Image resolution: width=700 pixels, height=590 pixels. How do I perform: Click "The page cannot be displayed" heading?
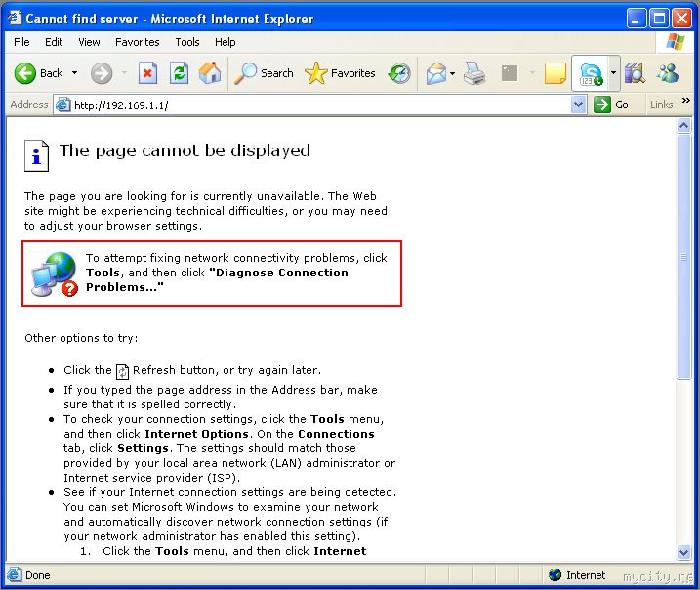[185, 151]
